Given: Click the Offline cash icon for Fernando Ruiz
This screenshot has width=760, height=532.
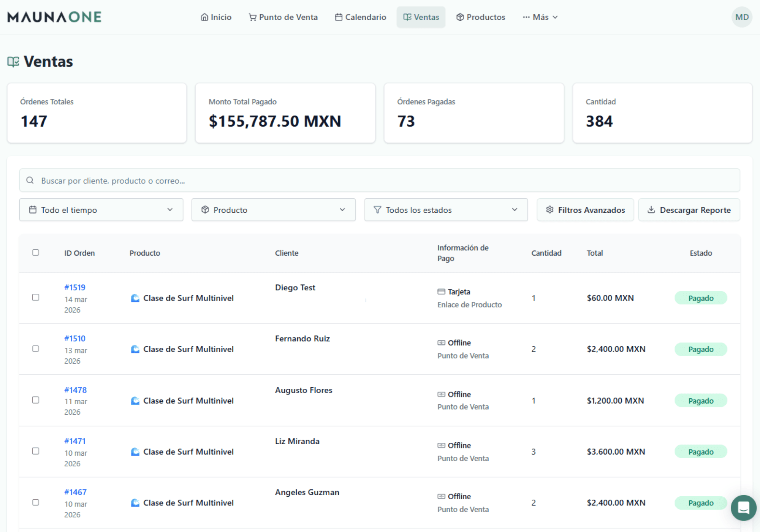Looking at the screenshot, I should [441, 343].
